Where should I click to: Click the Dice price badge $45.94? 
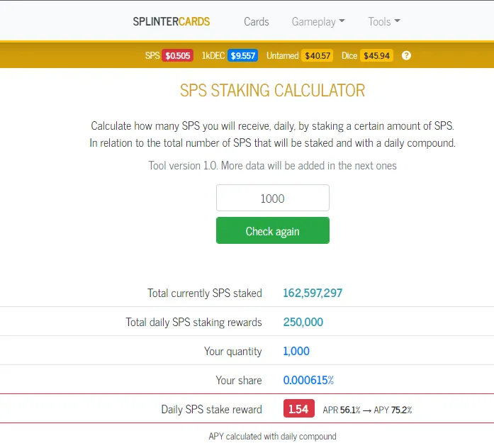point(376,56)
